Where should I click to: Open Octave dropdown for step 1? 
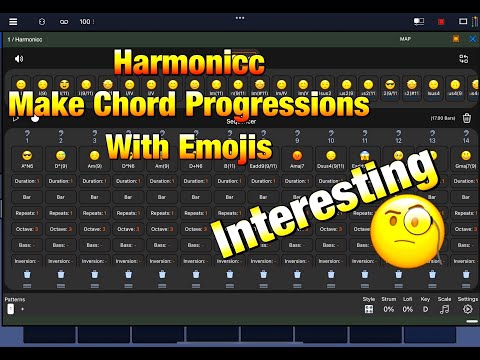click(27, 229)
